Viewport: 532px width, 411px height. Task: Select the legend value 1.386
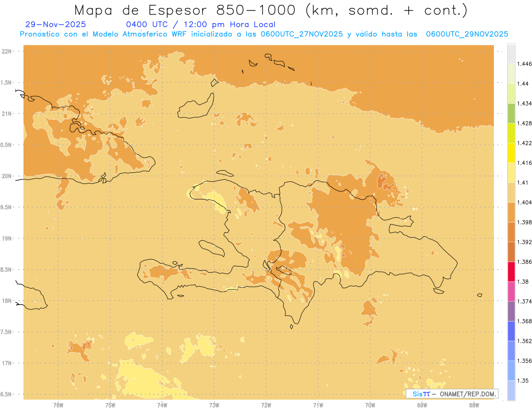click(x=525, y=262)
